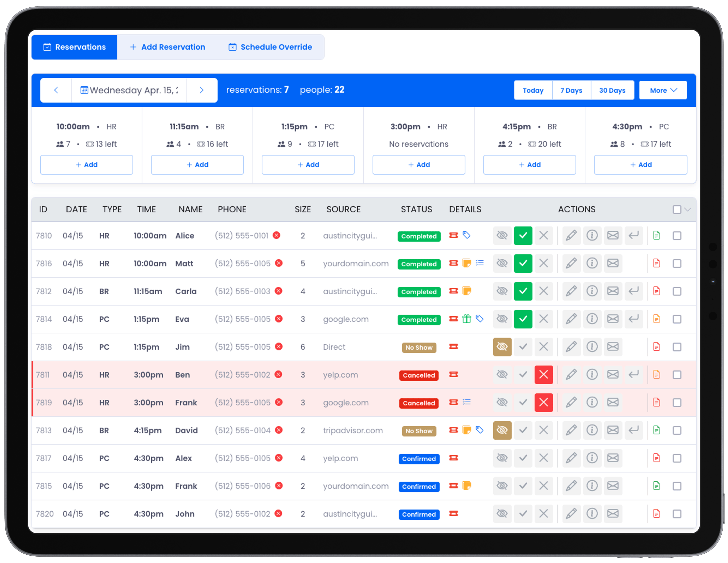Click the ticket icon in Ben's details row
728x563 pixels.
coord(453,374)
